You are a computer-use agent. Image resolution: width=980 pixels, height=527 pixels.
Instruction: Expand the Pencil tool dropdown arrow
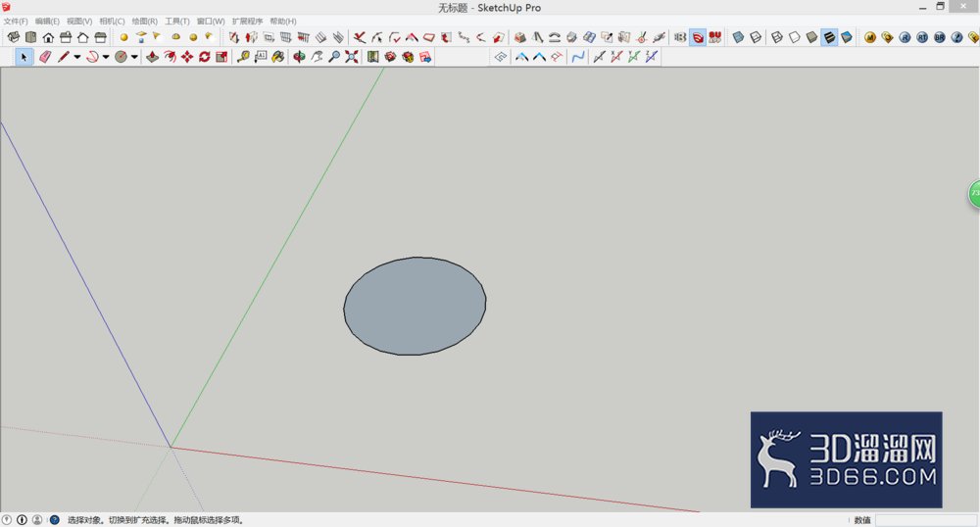(76, 57)
